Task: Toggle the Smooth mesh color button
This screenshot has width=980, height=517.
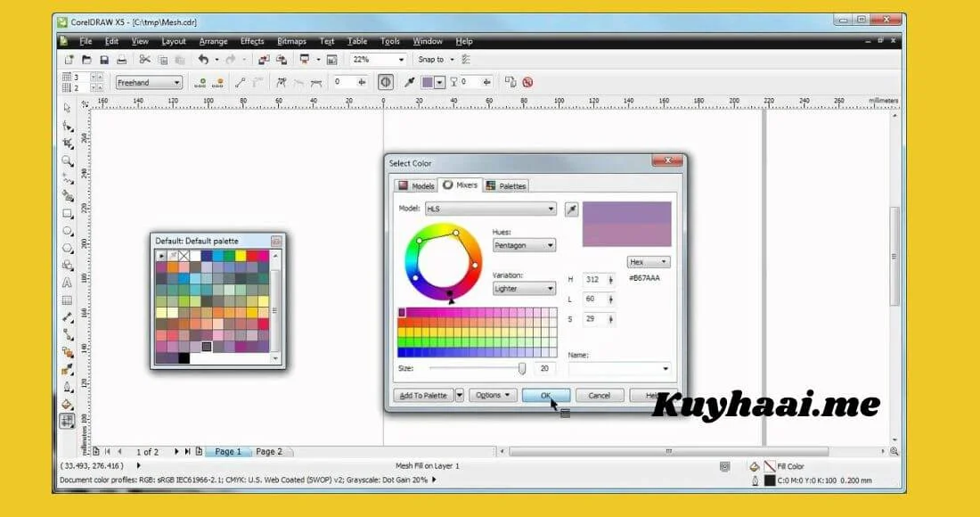Action: tap(386, 82)
